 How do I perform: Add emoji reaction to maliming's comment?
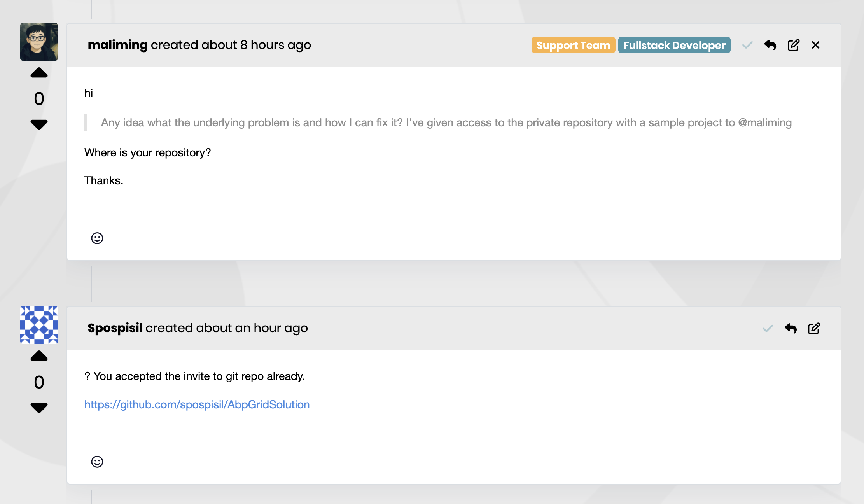(x=97, y=238)
